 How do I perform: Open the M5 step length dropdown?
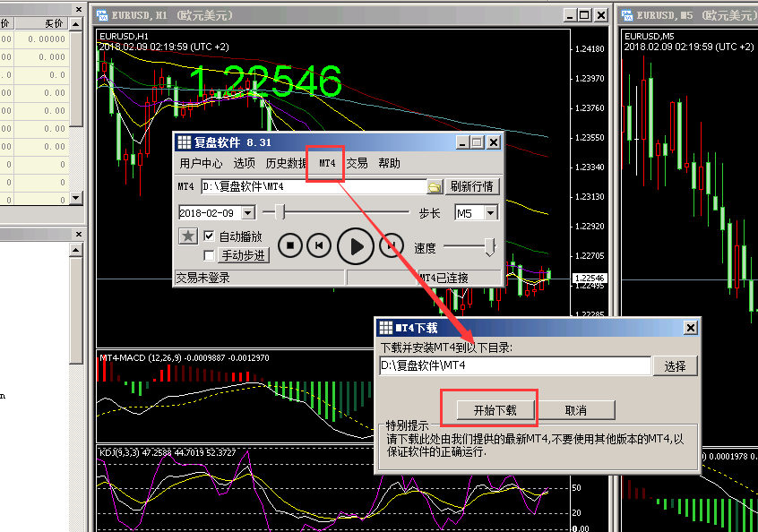pyautogui.click(x=490, y=213)
